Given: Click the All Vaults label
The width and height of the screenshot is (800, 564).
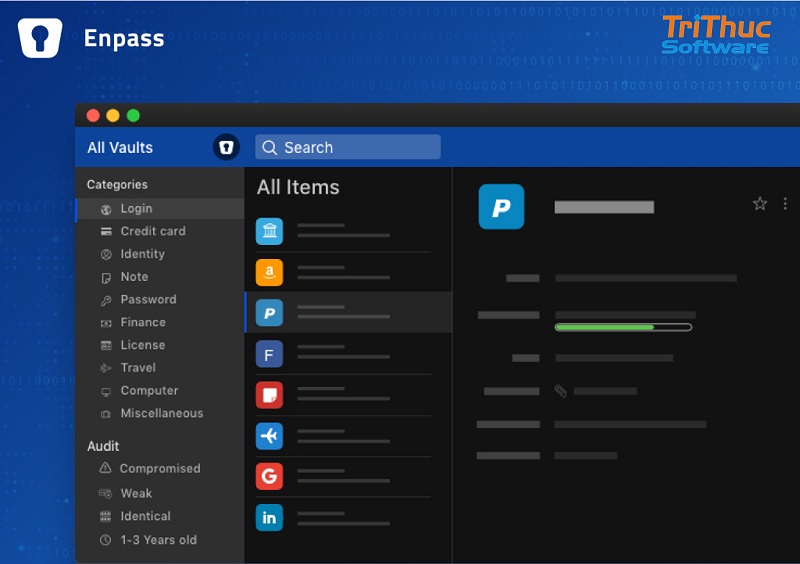Looking at the screenshot, I should [x=120, y=148].
